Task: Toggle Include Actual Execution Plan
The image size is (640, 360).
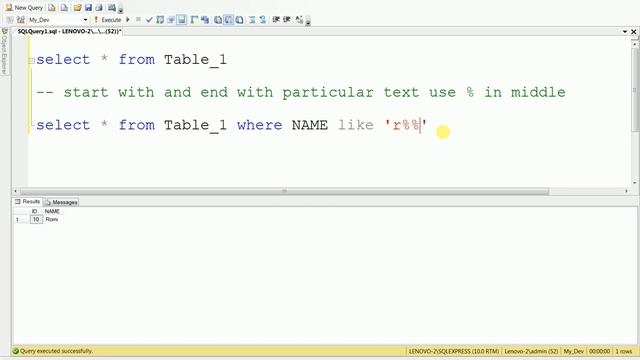Action: click(194, 20)
